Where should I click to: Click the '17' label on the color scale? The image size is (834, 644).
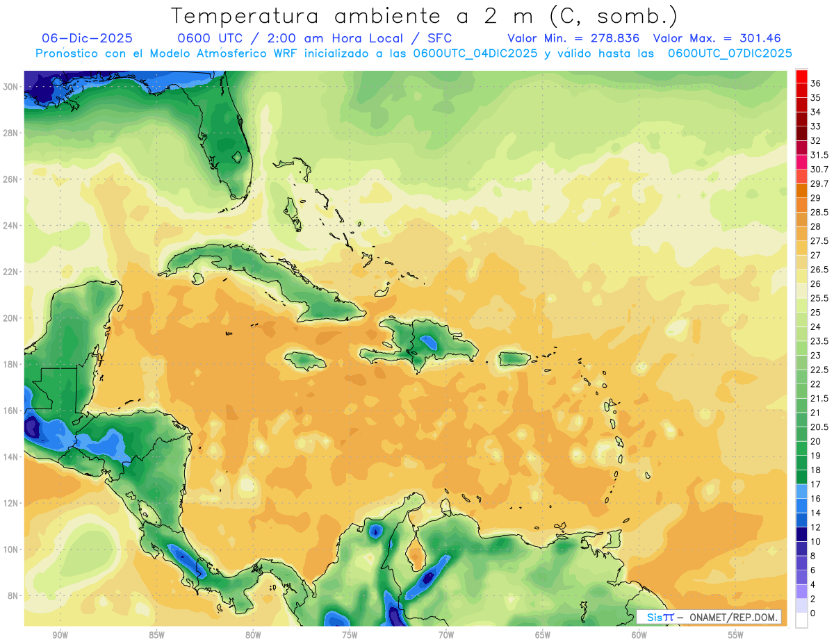[x=816, y=484]
